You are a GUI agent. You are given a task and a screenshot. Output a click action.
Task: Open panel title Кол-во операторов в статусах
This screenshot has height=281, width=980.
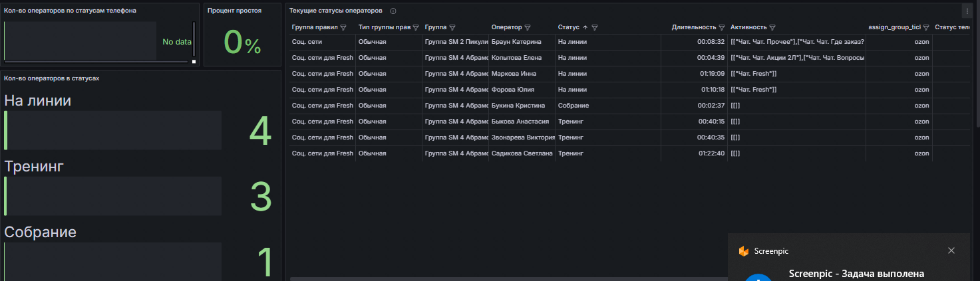[x=52, y=78]
